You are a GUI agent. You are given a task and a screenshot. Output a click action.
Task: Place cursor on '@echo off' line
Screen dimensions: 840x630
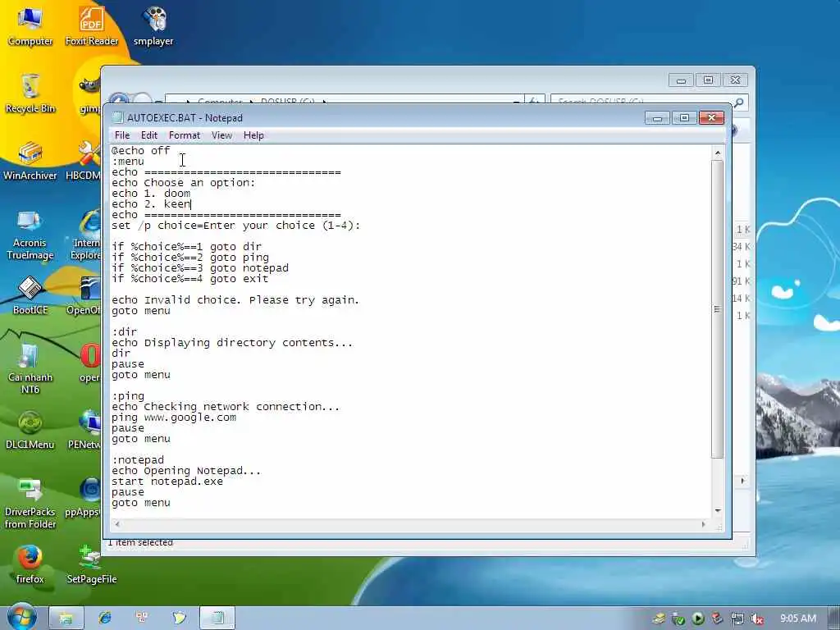click(x=141, y=151)
